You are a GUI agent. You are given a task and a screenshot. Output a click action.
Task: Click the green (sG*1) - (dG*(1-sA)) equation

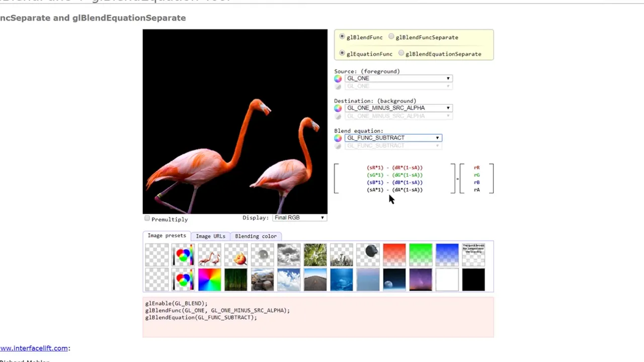click(395, 175)
